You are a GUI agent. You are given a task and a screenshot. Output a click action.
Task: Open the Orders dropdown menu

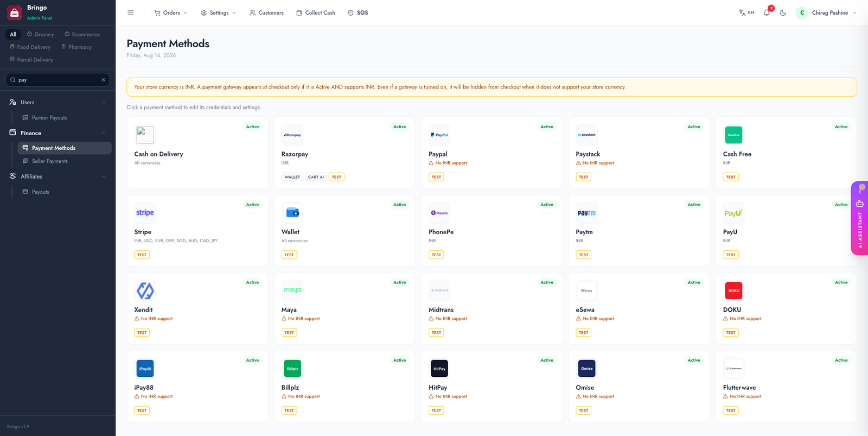click(x=170, y=12)
